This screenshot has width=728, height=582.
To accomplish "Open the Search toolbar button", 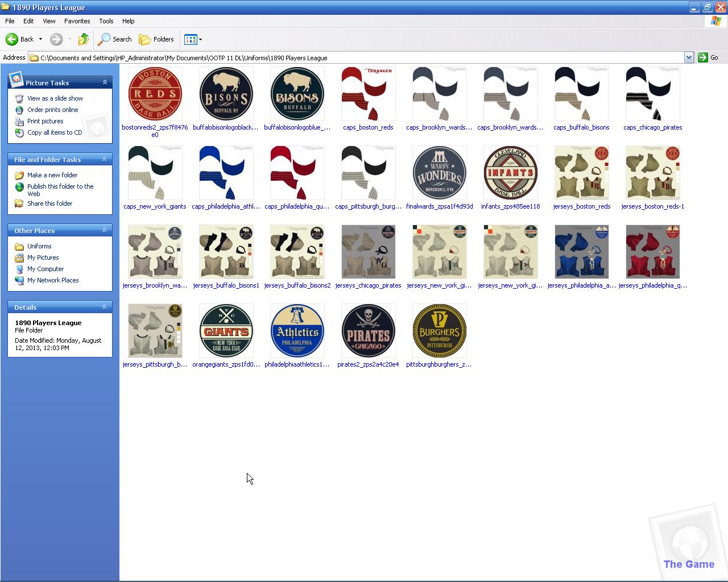I will [x=115, y=39].
